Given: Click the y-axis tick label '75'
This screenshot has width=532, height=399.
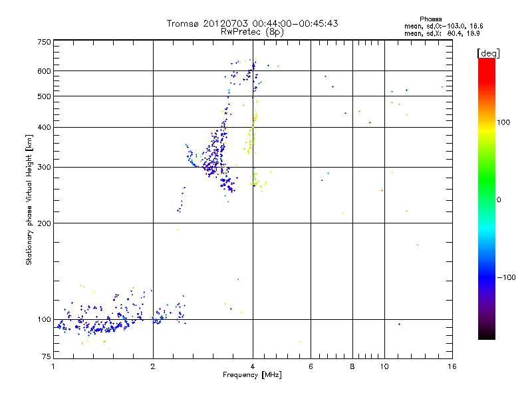Looking at the screenshot, I should 47,356.
